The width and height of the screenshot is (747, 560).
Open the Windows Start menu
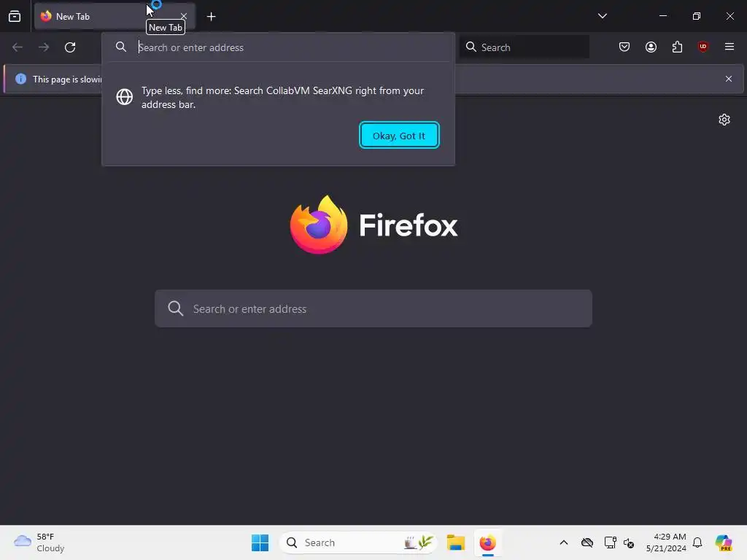click(x=260, y=542)
